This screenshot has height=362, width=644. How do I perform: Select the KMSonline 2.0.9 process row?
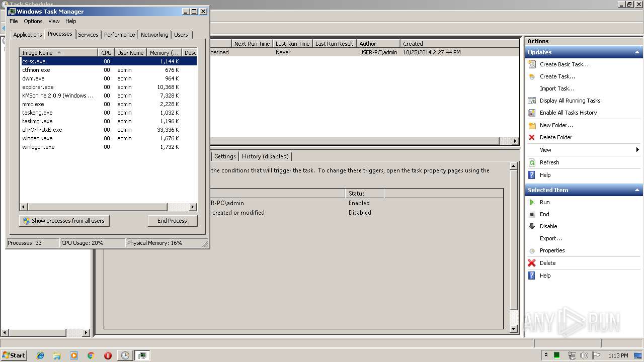(x=108, y=96)
